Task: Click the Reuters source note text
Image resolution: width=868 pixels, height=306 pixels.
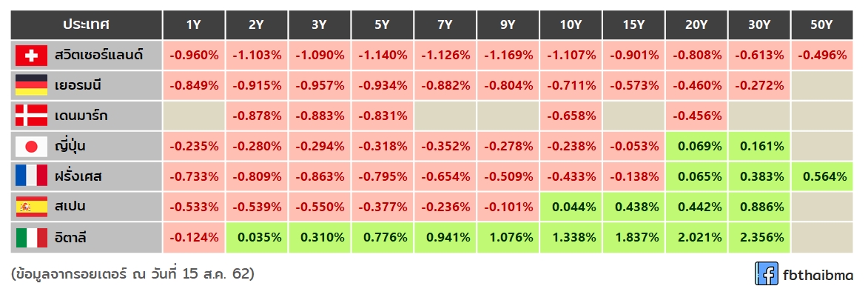Action: (x=134, y=274)
